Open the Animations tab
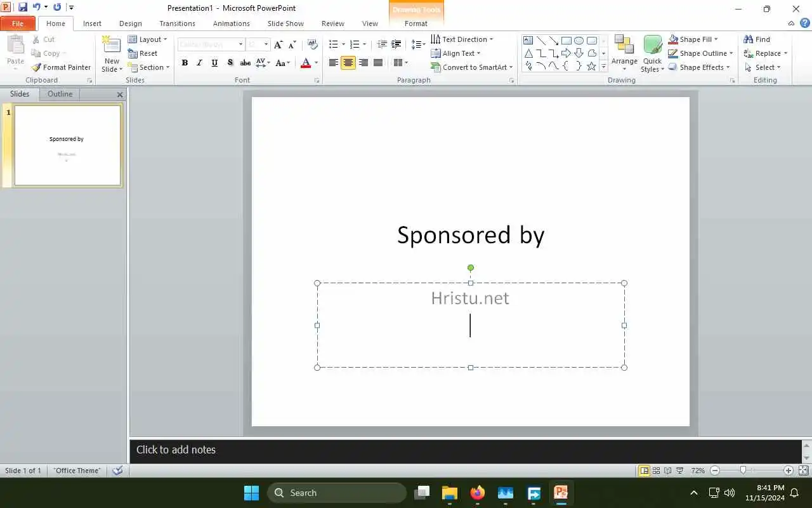This screenshot has width=812, height=508. tap(232, 23)
